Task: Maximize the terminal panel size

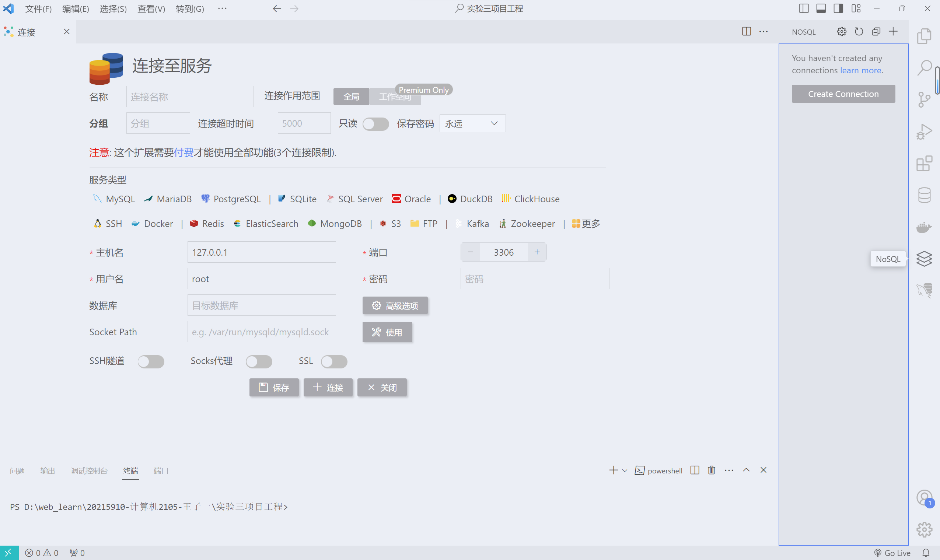Action: pos(746,470)
